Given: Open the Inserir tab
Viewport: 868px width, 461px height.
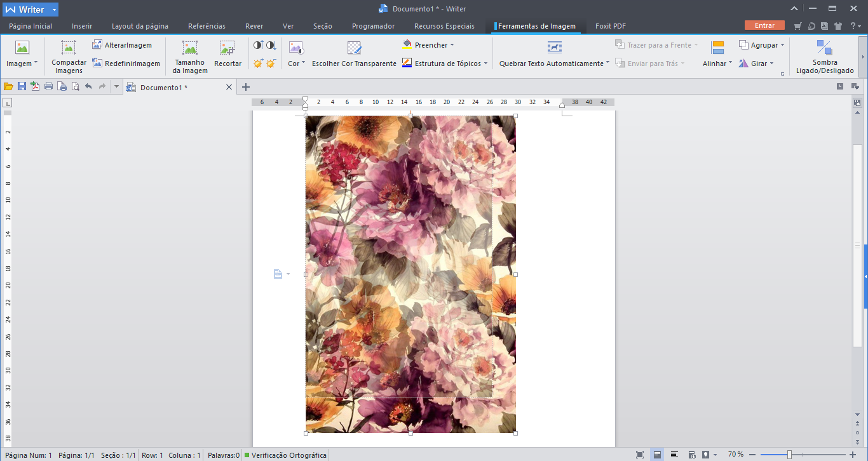Looking at the screenshot, I should 82,26.
